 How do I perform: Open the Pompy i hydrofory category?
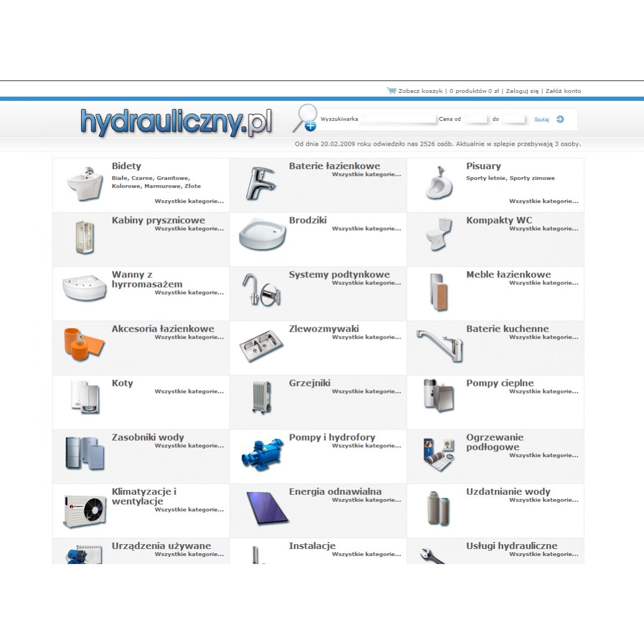click(332, 437)
